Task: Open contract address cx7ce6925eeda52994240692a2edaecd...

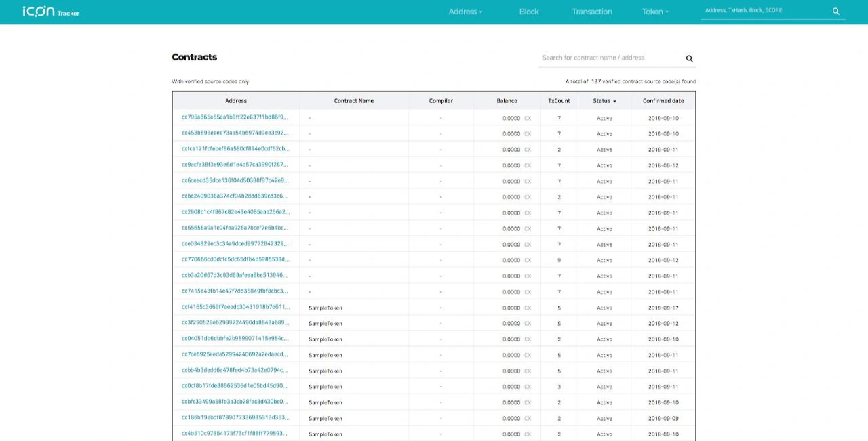Action: 235,354
